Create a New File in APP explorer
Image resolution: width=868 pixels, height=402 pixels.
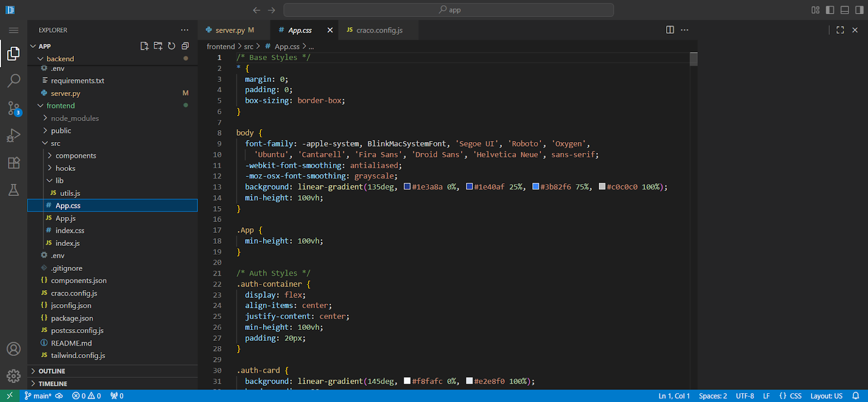pyautogui.click(x=144, y=46)
